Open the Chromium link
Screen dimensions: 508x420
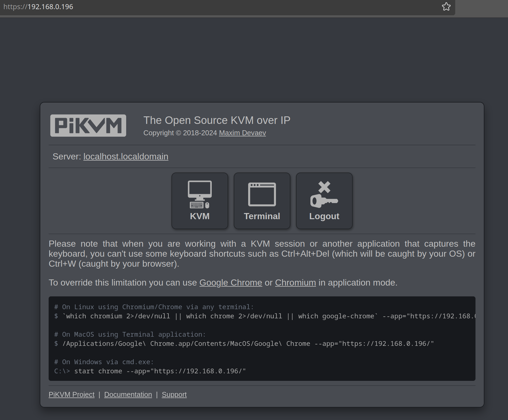coord(295,283)
